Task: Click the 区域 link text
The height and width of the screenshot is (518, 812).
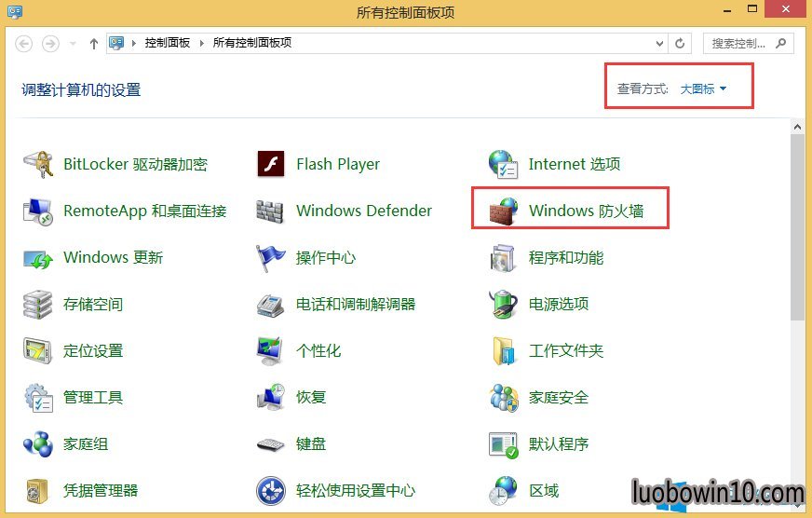Action: (x=544, y=491)
